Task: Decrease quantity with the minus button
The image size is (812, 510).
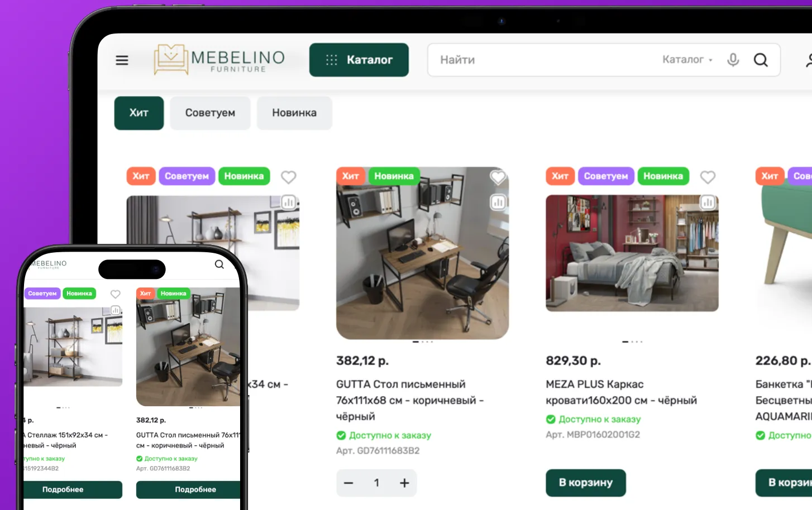Action: click(x=348, y=483)
